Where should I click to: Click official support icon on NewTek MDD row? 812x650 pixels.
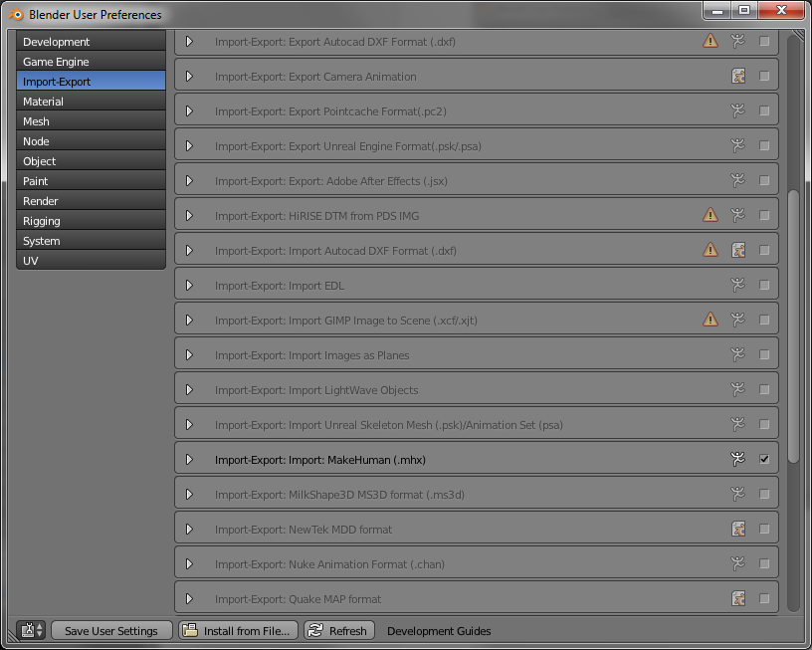(738, 529)
